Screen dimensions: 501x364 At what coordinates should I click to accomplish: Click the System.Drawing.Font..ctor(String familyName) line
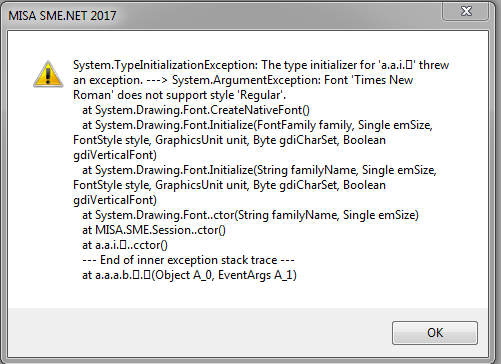pyautogui.click(x=250, y=215)
